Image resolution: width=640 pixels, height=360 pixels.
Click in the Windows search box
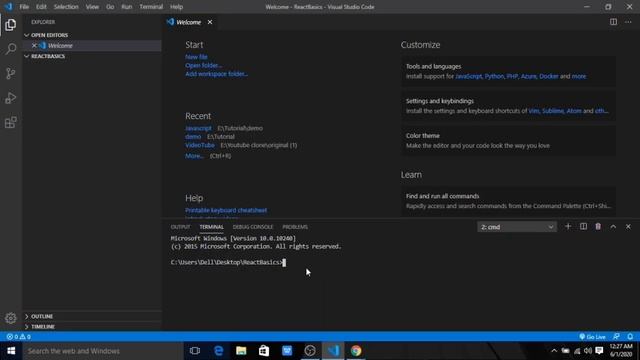click(103, 351)
